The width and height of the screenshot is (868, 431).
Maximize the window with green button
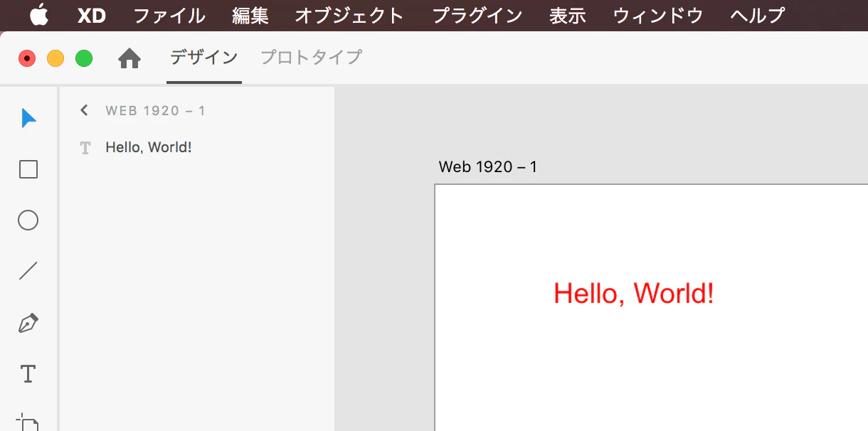[84, 58]
